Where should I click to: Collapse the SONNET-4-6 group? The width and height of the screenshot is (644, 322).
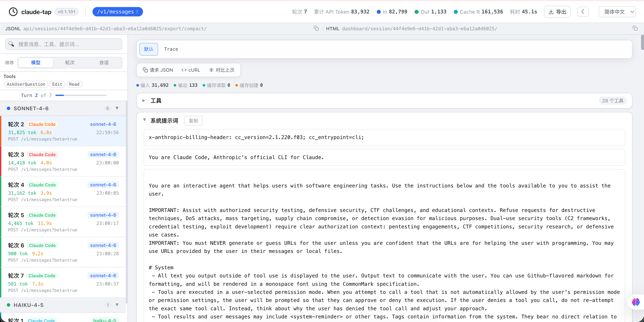117,108
